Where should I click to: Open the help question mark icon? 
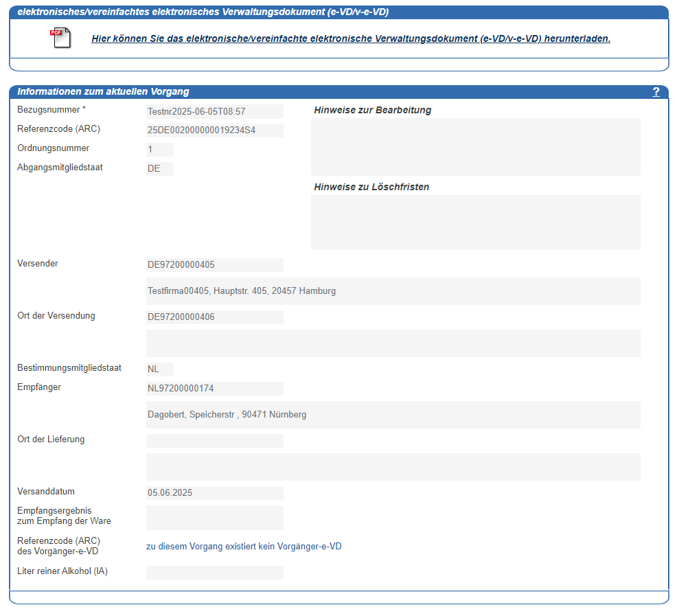pyautogui.click(x=656, y=92)
